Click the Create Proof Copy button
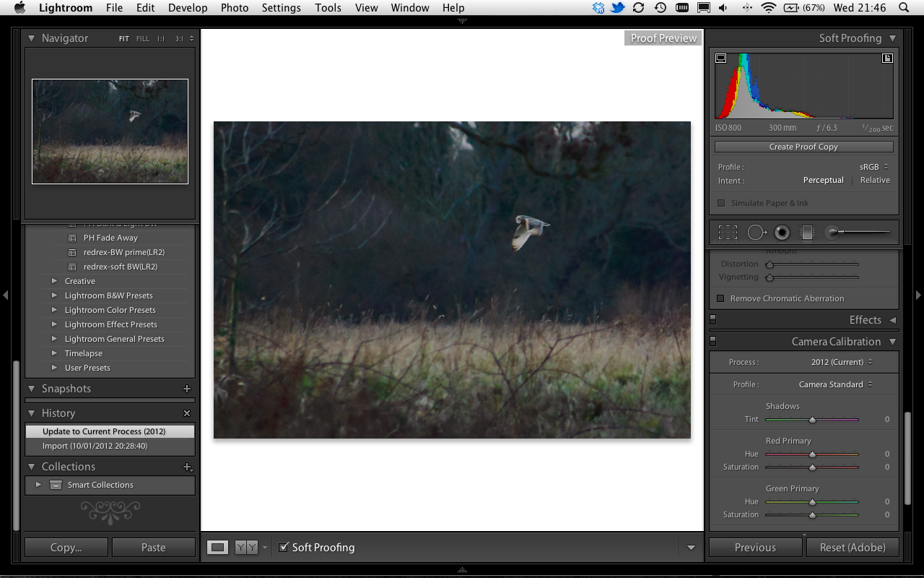 tap(803, 147)
